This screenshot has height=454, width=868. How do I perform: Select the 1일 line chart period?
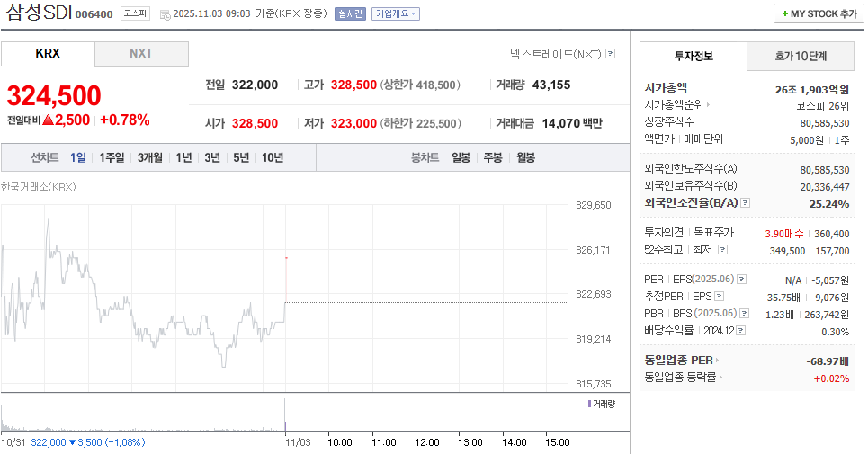(78, 157)
